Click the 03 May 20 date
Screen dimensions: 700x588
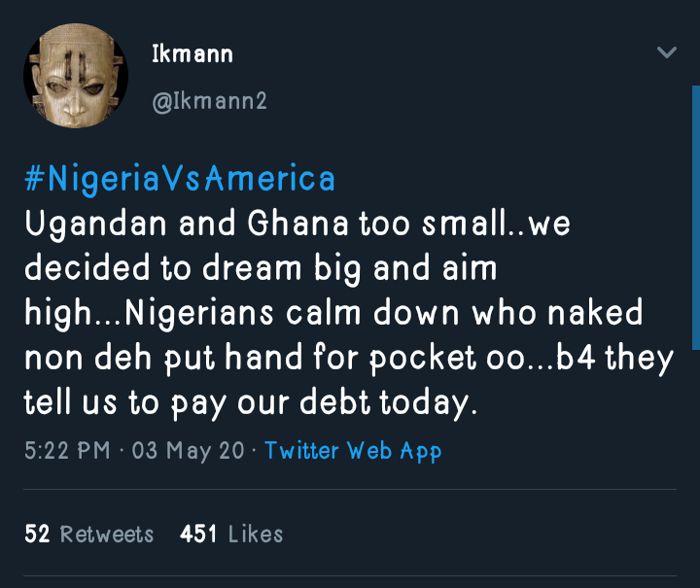point(190,451)
